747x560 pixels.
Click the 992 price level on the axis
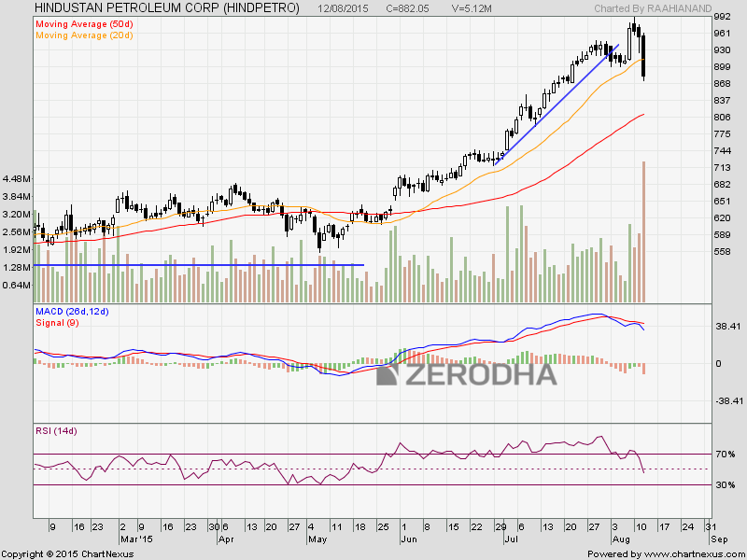click(723, 17)
